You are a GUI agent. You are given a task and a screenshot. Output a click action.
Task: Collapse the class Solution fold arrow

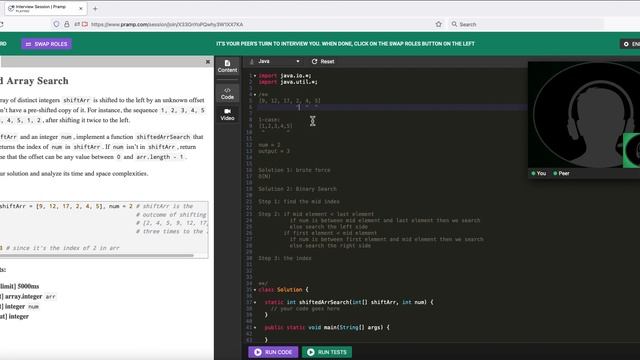(x=255, y=290)
